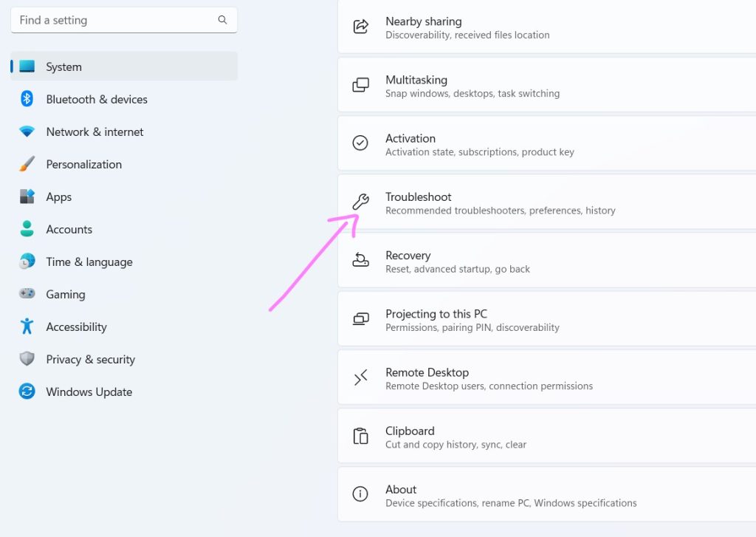Click the Recovery icon
This screenshot has height=537, width=756.
[x=360, y=260]
